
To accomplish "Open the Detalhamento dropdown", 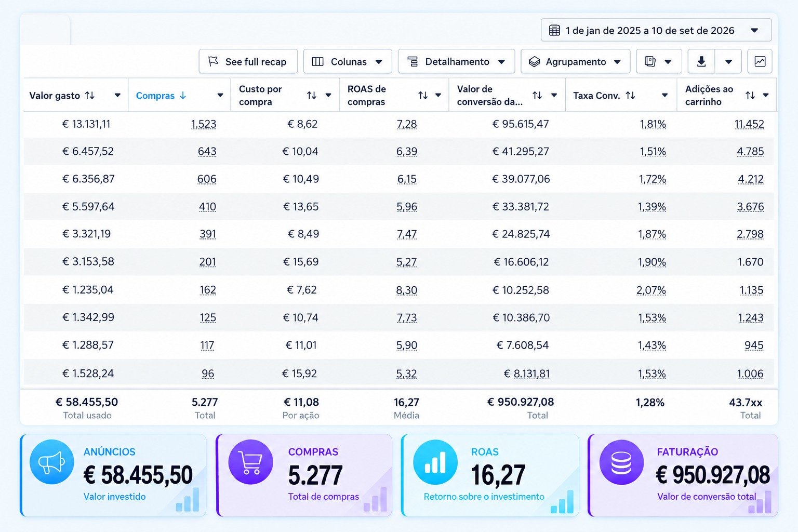I will point(456,61).
